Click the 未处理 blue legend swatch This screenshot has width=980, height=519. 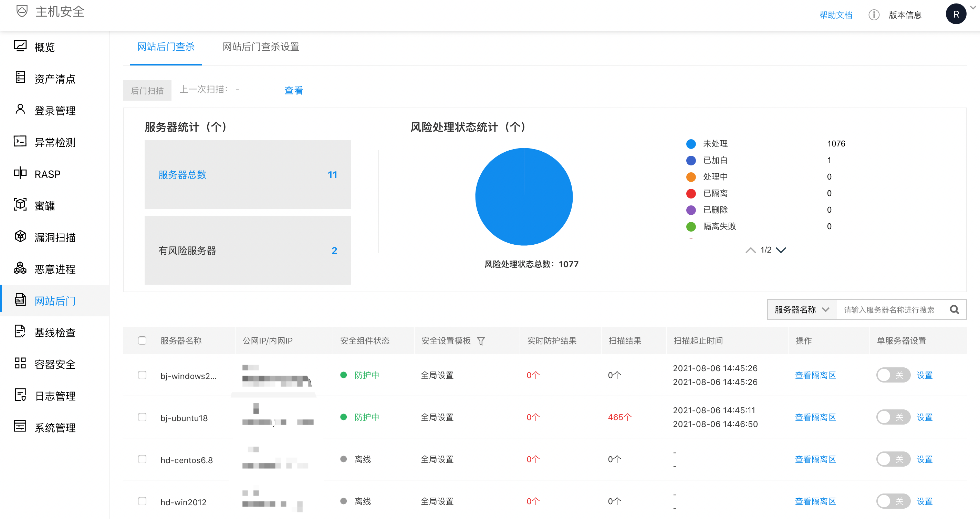pos(691,144)
